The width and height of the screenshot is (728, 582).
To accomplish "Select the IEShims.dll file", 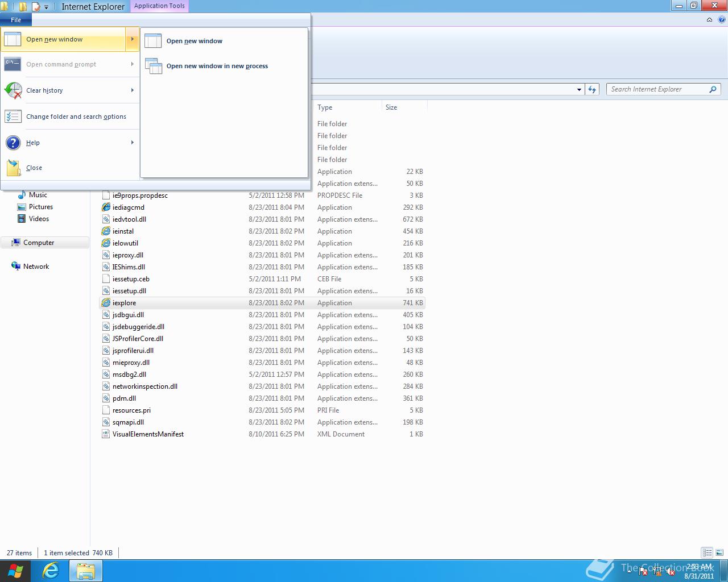I will 262,267.
